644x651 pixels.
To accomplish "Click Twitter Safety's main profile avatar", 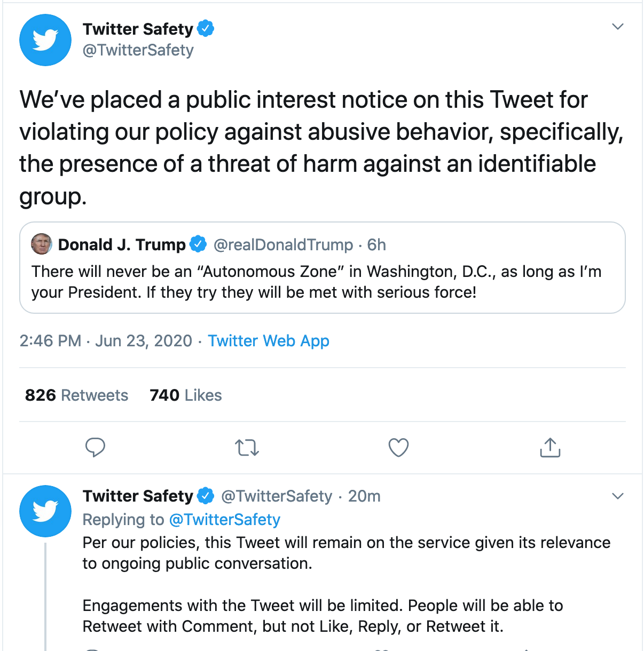I will pyautogui.click(x=45, y=40).
